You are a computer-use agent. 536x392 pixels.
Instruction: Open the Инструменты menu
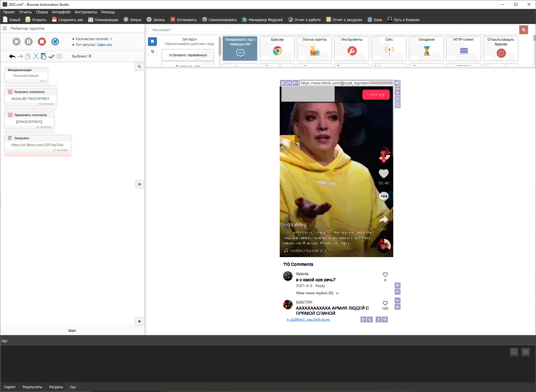tap(86, 12)
